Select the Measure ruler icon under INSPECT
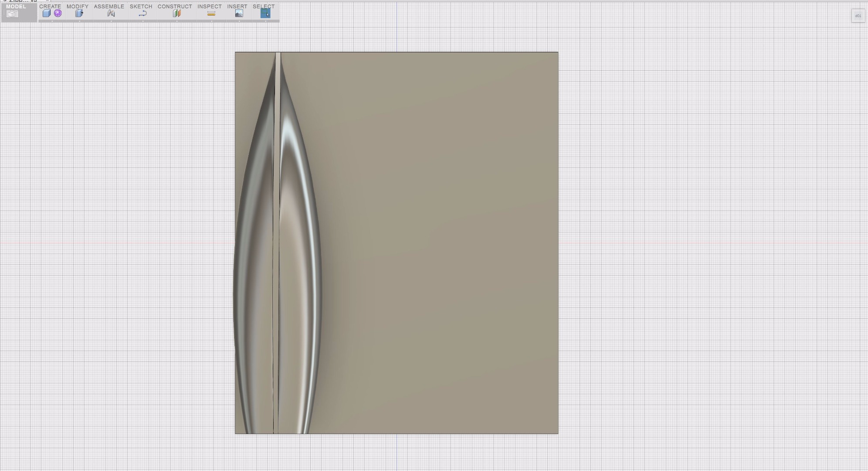The width and height of the screenshot is (868, 471). coord(211,14)
